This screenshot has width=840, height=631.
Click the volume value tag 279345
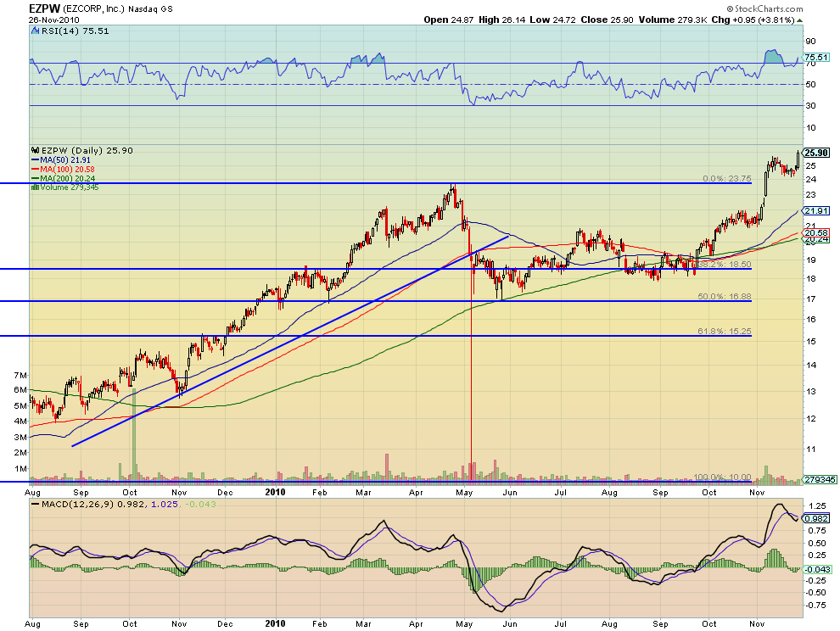pos(818,480)
